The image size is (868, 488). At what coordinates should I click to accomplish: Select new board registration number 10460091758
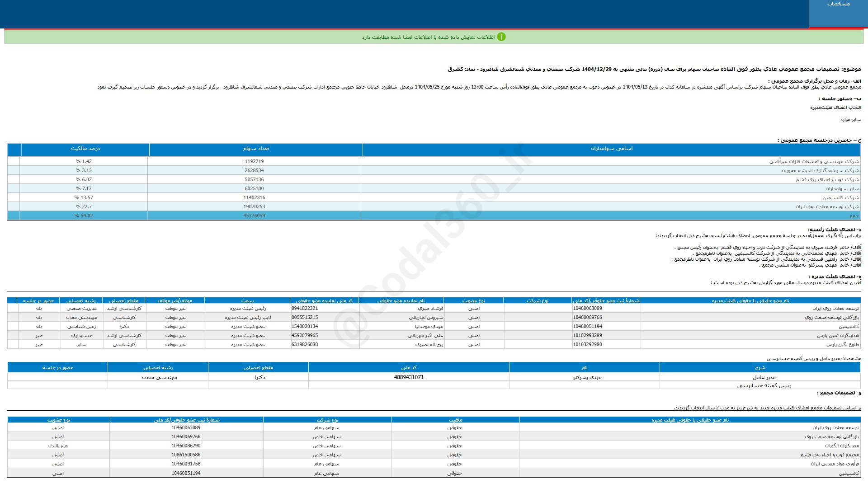[186, 464]
